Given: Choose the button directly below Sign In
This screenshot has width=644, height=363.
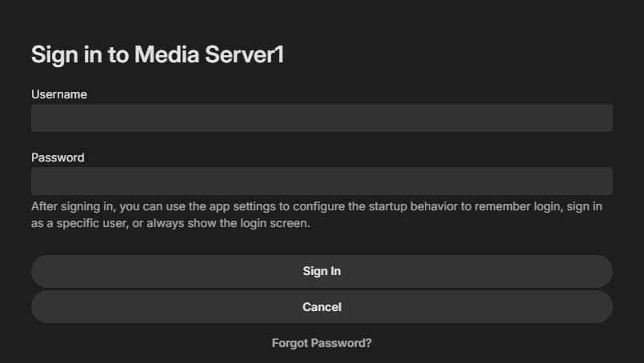Looking at the screenshot, I should (322, 307).
